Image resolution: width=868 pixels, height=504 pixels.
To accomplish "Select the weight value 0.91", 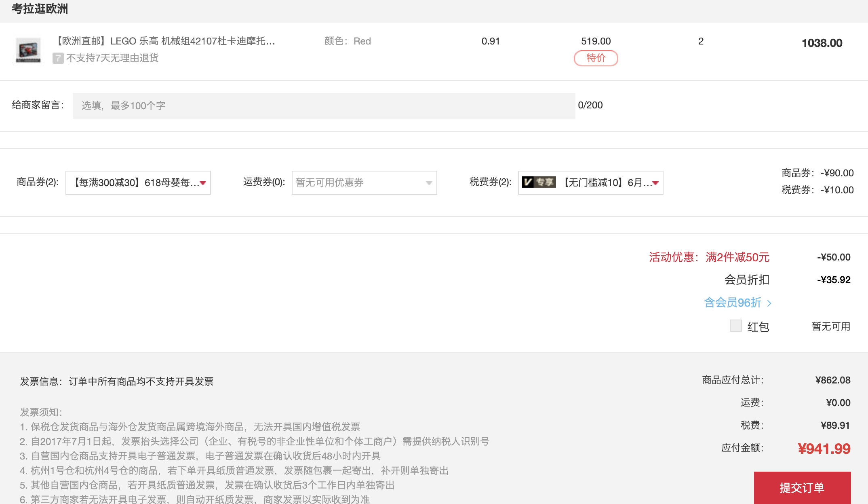I will pos(491,41).
